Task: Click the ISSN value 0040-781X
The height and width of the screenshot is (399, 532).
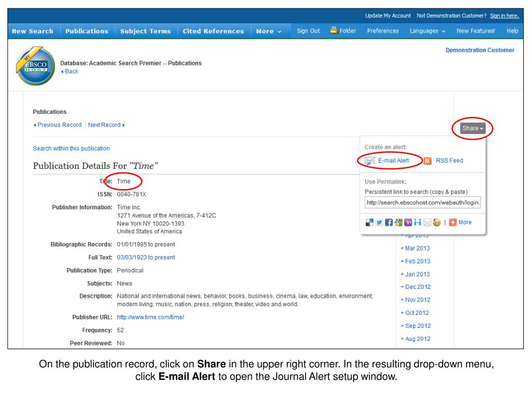Action: pyautogui.click(x=131, y=194)
